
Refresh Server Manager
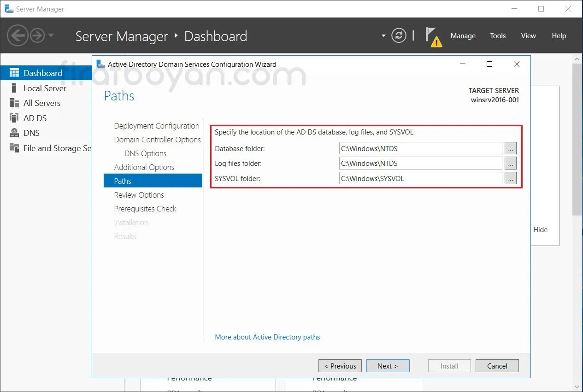click(399, 35)
